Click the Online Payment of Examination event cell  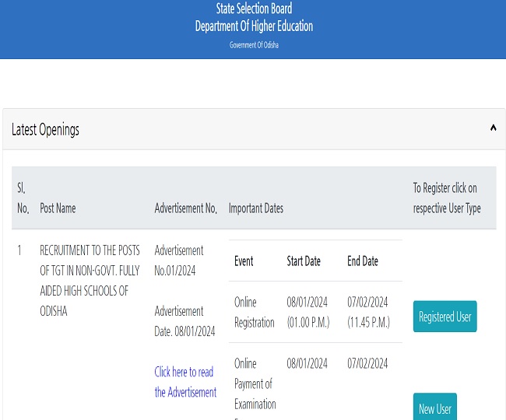255,383
